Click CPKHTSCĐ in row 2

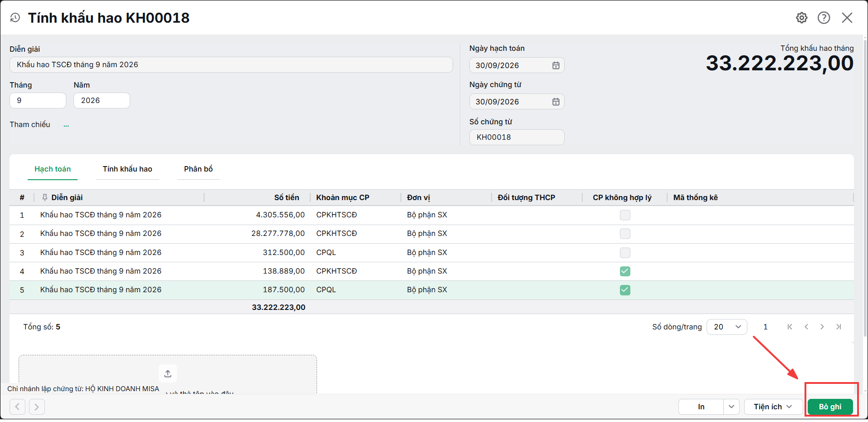pyautogui.click(x=336, y=233)
